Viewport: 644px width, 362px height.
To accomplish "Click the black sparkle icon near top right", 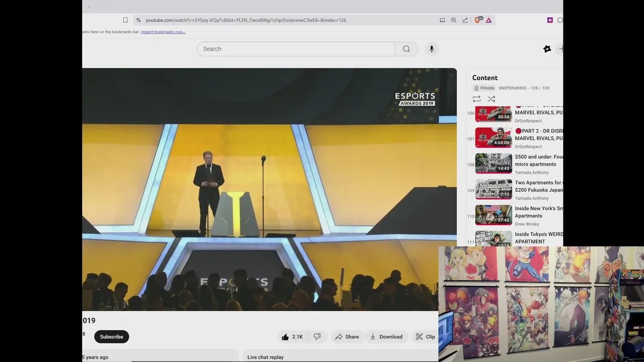I will [547, 49].
